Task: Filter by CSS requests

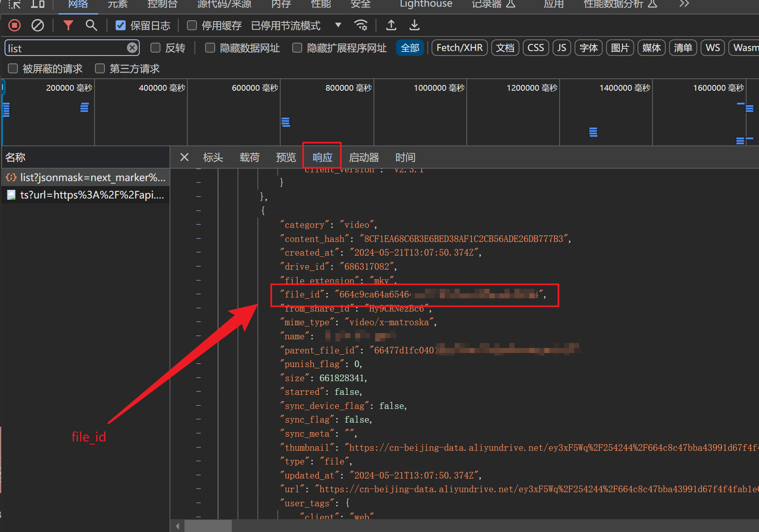Action: point(536,48)
